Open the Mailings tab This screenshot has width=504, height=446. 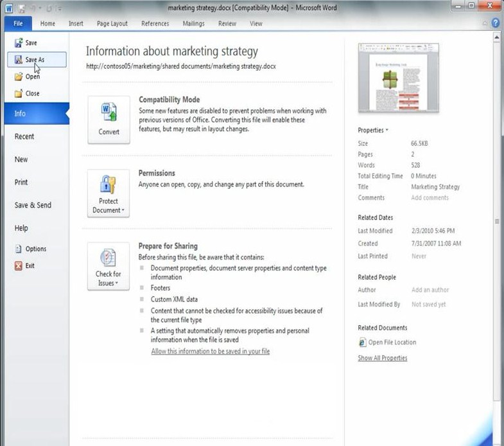pyautogui.click(x=193, y=24)
